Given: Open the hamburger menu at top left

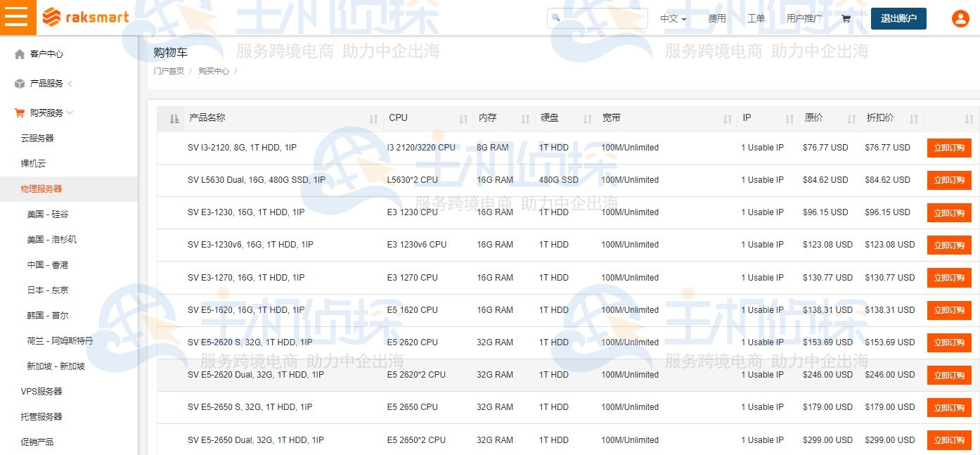Looking at the screenshot, I should click(18, 17).
